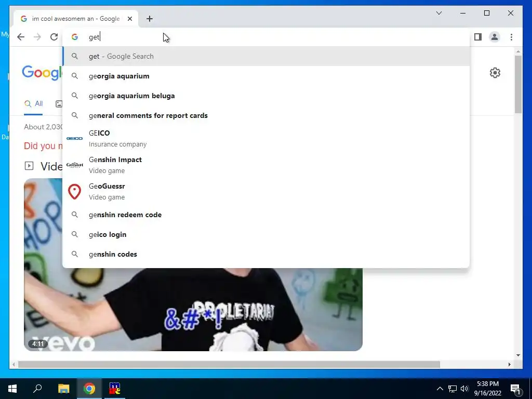Image resolution: width=532 pixels, height=399 pixels.
Task: Select the All results tab
Action: point(33,104)
